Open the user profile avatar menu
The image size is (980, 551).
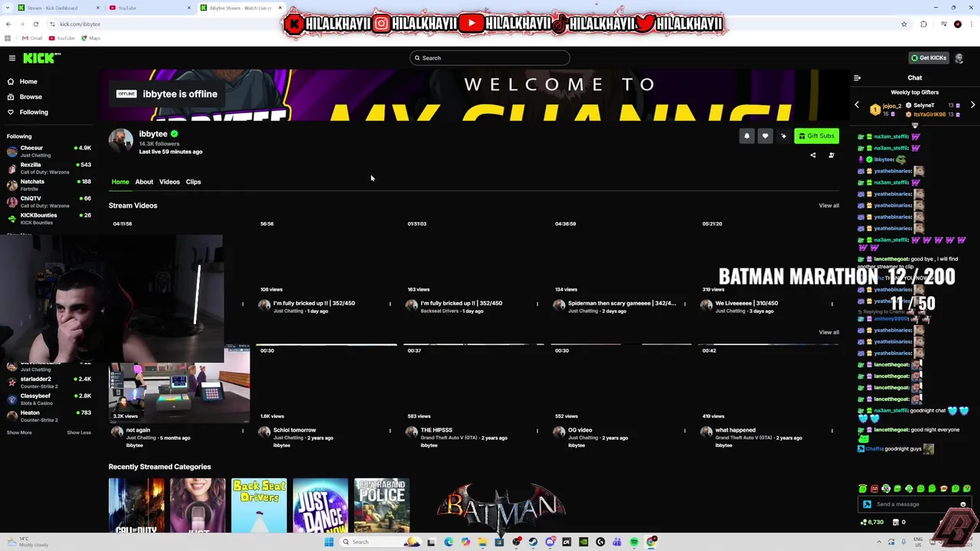click(x=959, y=58)
